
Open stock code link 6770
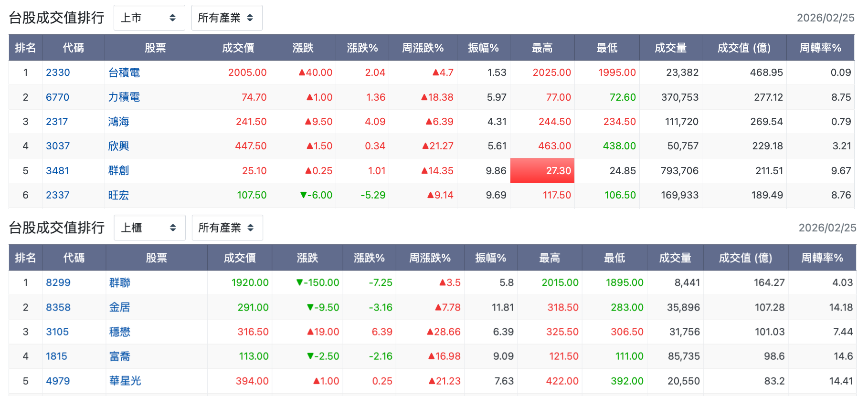[57, 97]
